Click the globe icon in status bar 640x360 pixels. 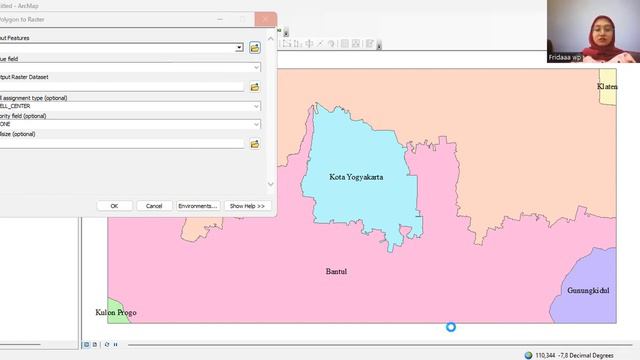pos(528,355)
